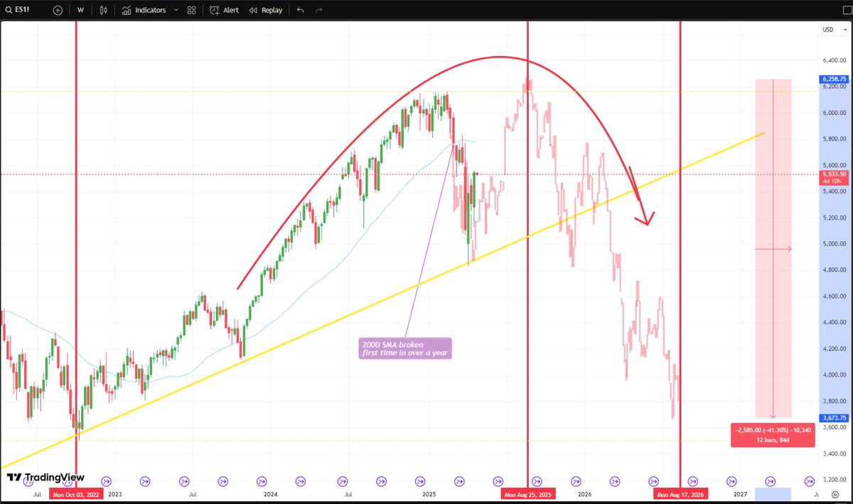Select the candlestick chart style icon
Image resolution: width=853 pixels, height=504 pixels.
[102, 10]
